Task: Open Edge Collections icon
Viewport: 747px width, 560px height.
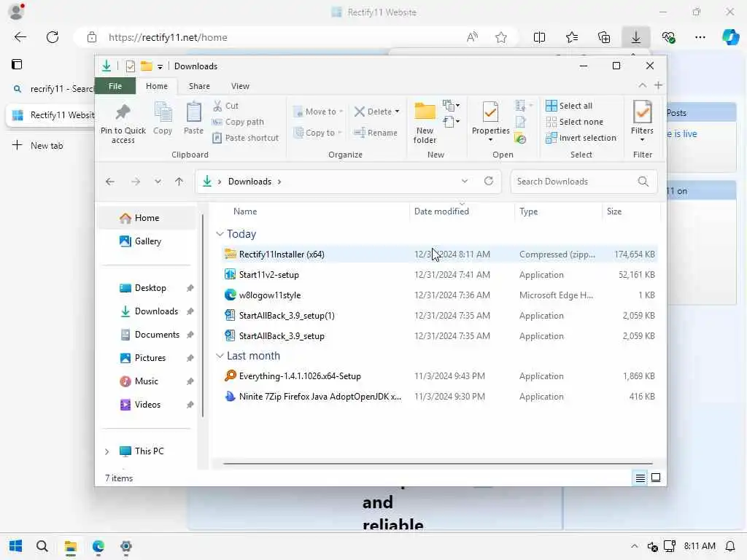Action: point(604,37)
